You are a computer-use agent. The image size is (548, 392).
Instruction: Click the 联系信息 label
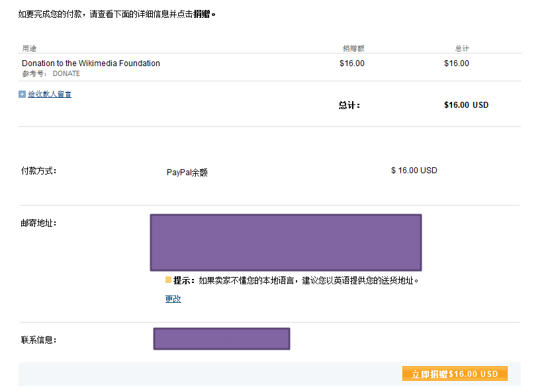tap(39, 340)
